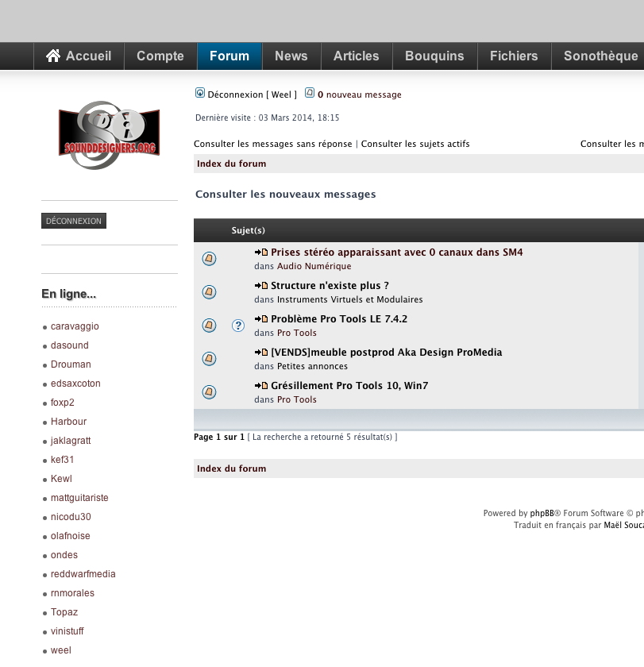
Task: Open the Forum tab in navigation bar
Action: 229,56
